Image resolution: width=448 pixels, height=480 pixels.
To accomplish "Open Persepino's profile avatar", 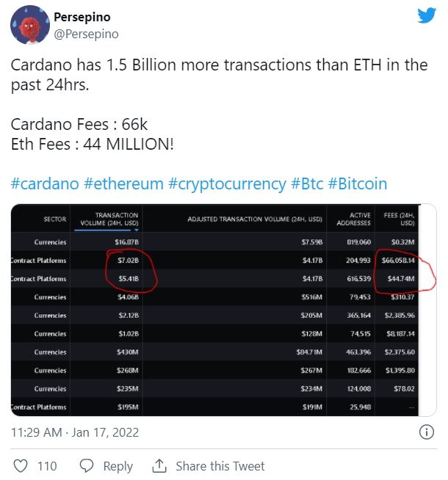I will (30, 25).
